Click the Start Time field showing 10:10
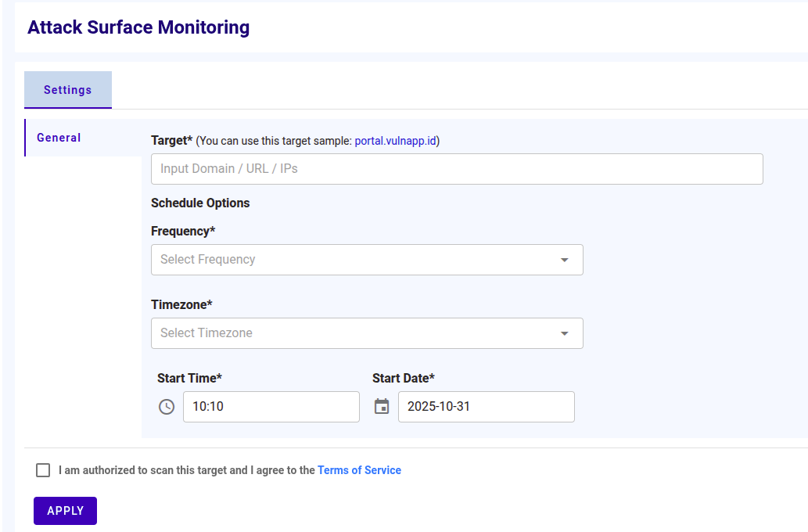 pos(271,406)
